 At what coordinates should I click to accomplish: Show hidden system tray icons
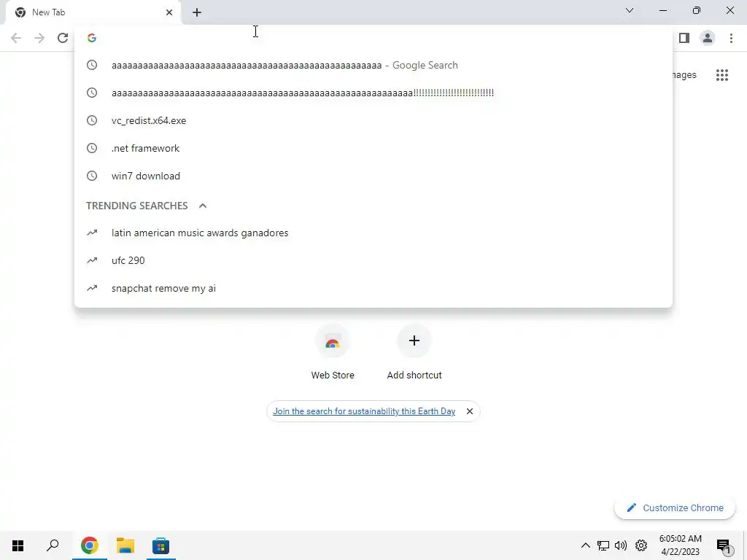click(586, 545)
